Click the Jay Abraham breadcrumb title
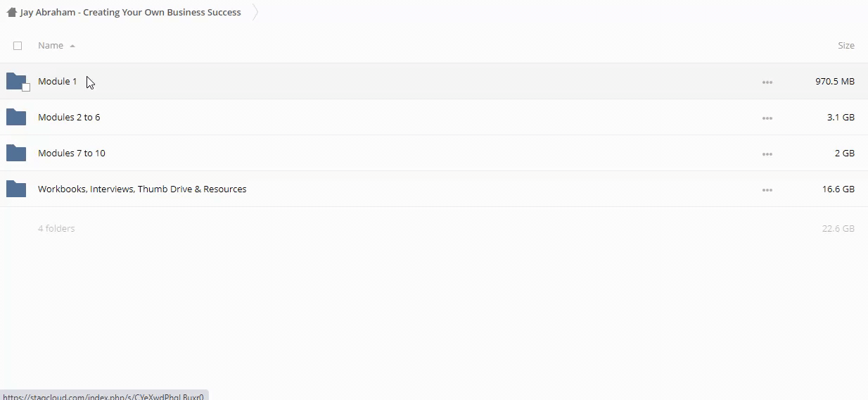This screenshot has height=400, width=868. (131, 12)
